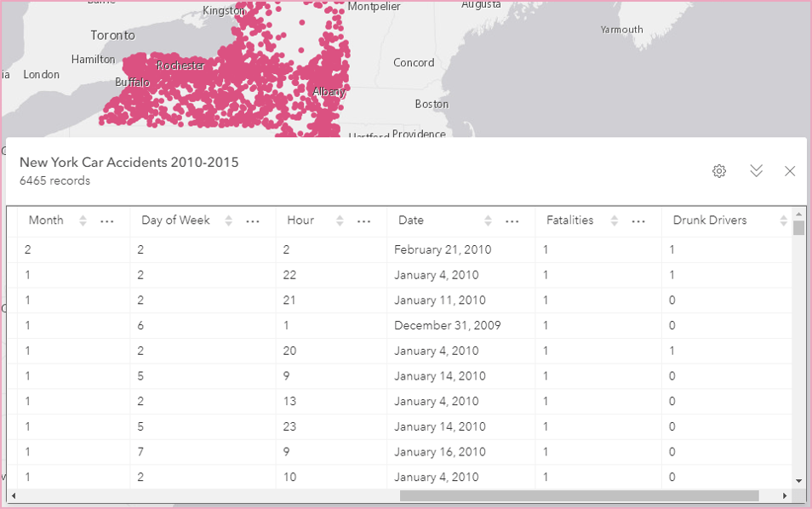
Task: Sort by the Hour column
Action: tap(340, 220)
